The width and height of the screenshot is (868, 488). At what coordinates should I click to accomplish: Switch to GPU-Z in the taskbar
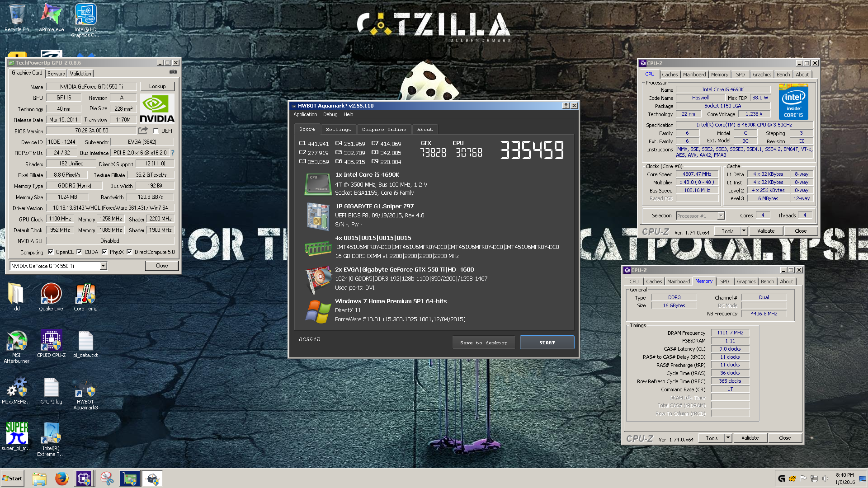point(130,479)
